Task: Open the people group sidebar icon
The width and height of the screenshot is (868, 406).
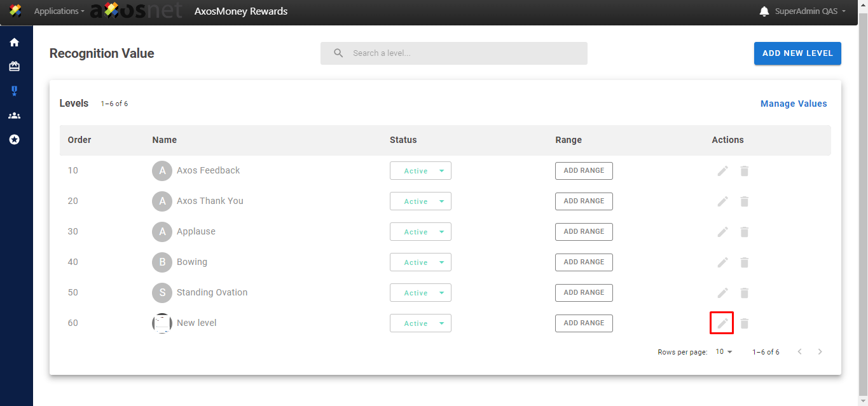Action: pos(14,116)
